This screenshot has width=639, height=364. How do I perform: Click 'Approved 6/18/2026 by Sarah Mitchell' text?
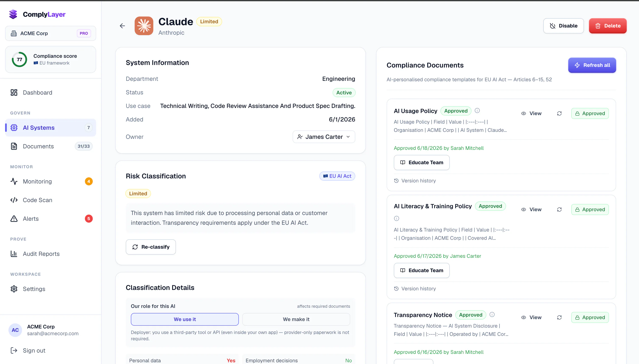tap(438, 148)
